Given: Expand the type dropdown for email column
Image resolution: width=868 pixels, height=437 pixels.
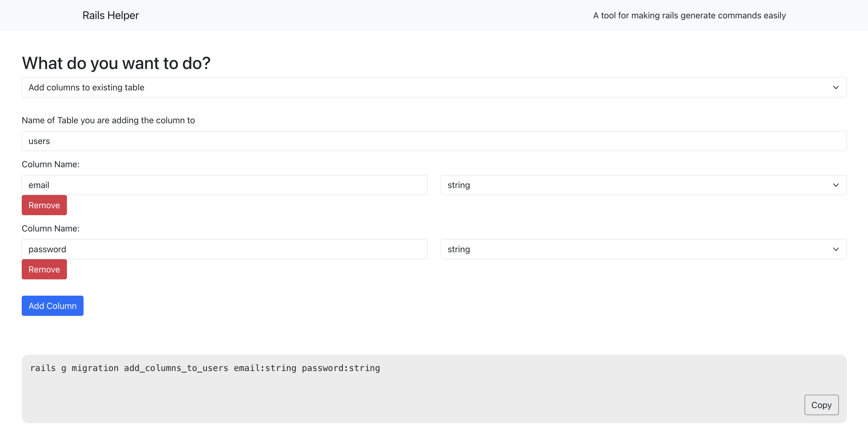Looking at the screenshot, I should (643, 185).
